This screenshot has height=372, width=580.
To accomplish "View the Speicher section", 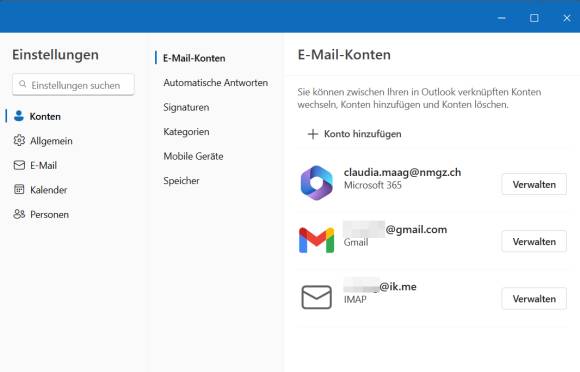I will coord(181,180).
